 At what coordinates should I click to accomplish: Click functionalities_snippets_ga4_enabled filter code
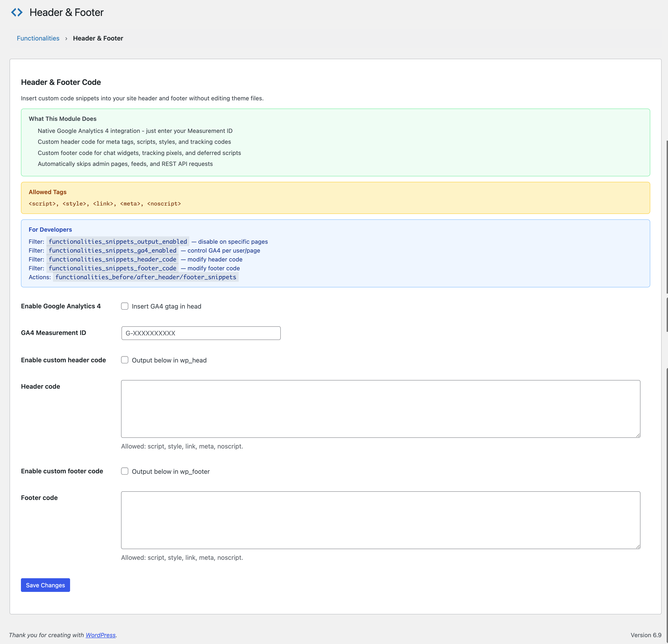pos(112,250)
